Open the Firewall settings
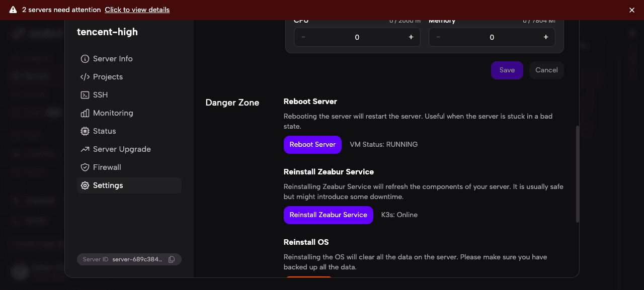The image size is (644, 290). tap(107, 167)
